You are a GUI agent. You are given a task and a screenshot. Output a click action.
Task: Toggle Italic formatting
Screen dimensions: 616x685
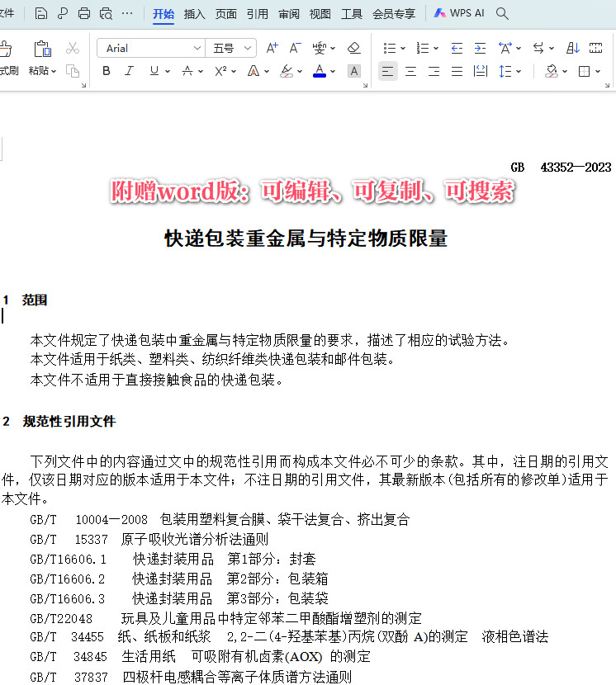pyautogui.click(x=129, y=71)
